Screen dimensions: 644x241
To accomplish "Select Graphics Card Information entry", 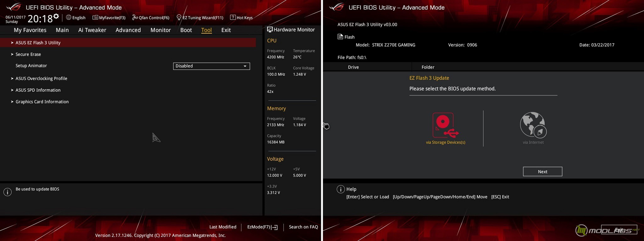I will click(42, 102).
